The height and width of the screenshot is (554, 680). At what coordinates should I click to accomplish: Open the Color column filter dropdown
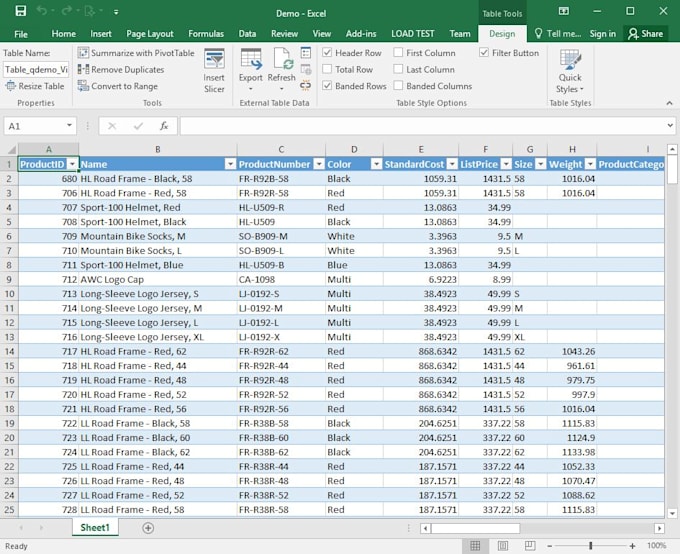click(377, 164)
